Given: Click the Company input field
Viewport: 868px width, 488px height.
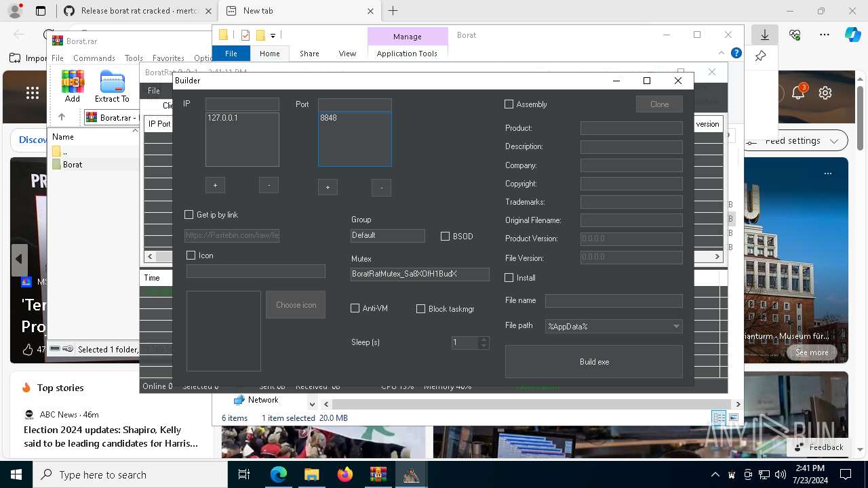Looking at the screenshot, I should 631,165.
